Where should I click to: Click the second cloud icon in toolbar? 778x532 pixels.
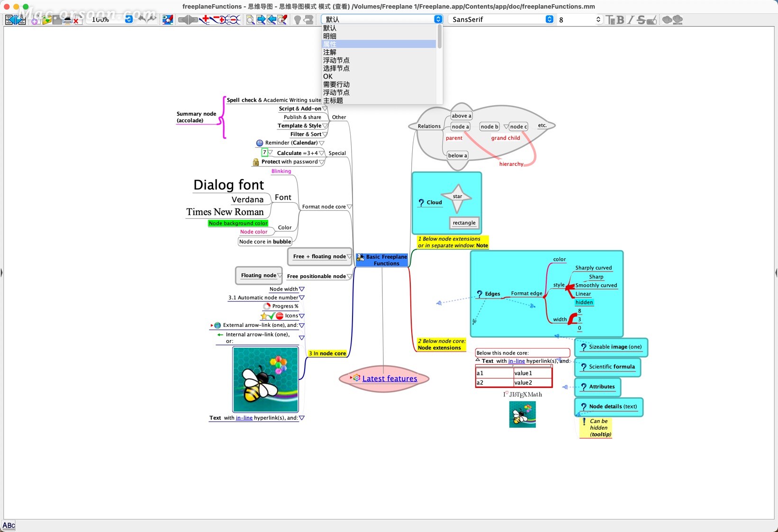(x=678, y=19)
